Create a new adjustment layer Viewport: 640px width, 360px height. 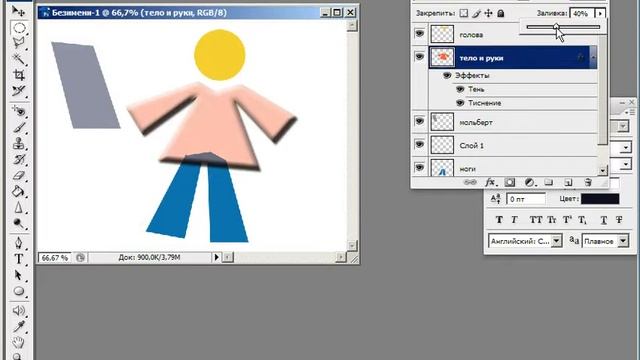[x=530, y=182]
